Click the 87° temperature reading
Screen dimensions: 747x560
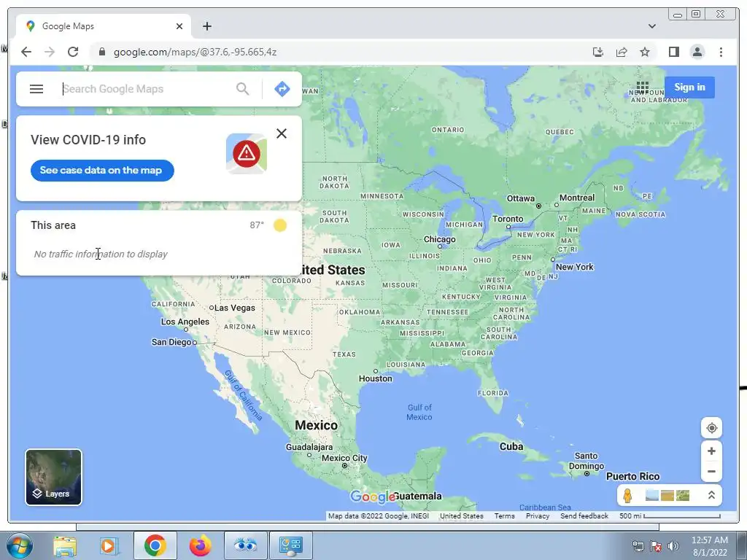click(x=257, y=225)
